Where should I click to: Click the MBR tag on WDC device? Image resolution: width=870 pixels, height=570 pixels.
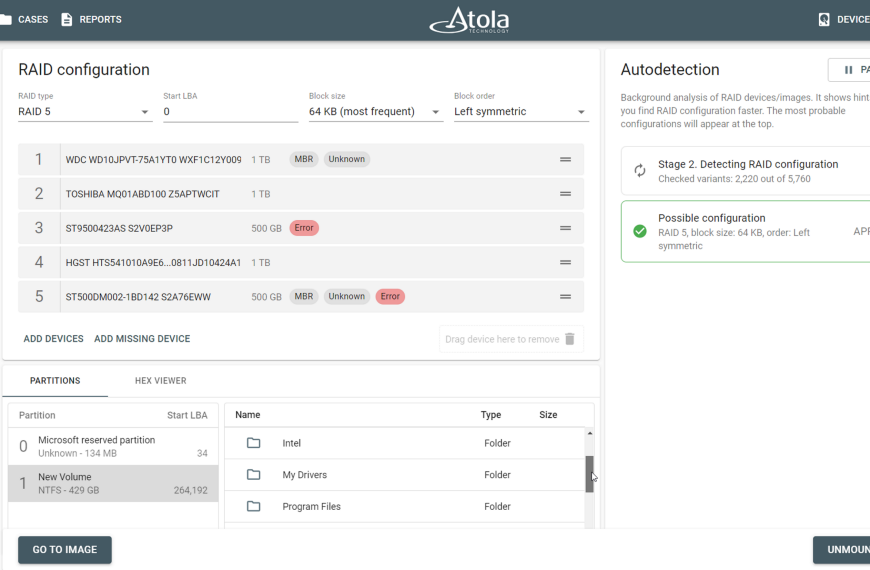pos(304,159)
